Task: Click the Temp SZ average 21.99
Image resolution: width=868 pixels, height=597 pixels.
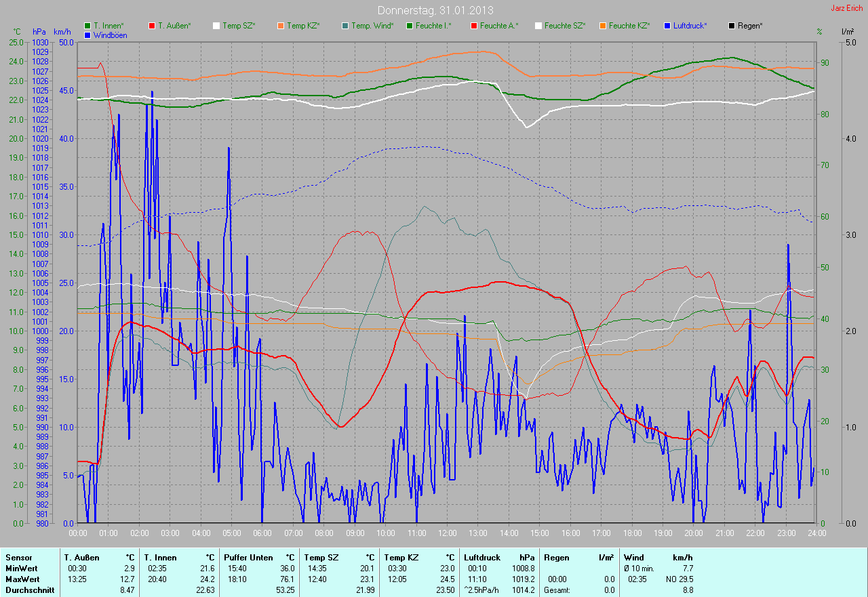Action: (x=364, y=590)
